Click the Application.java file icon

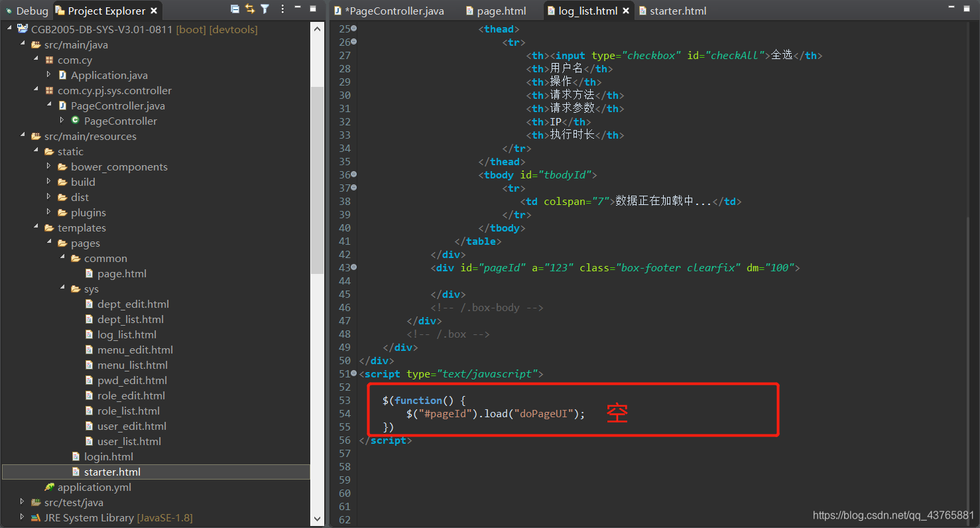point(62,75)
